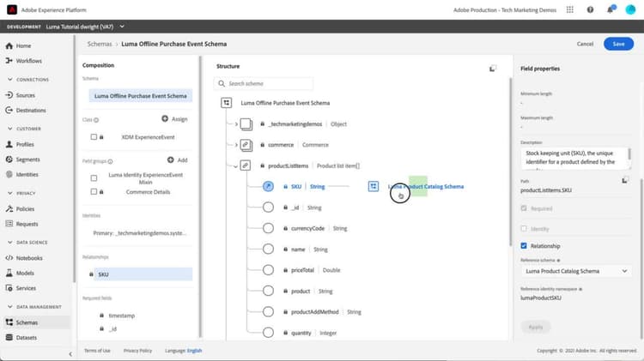The width and height of the screenshot is (644, 361).
Task: Open the sandbox selector dropdown
Action: (122, 27)
